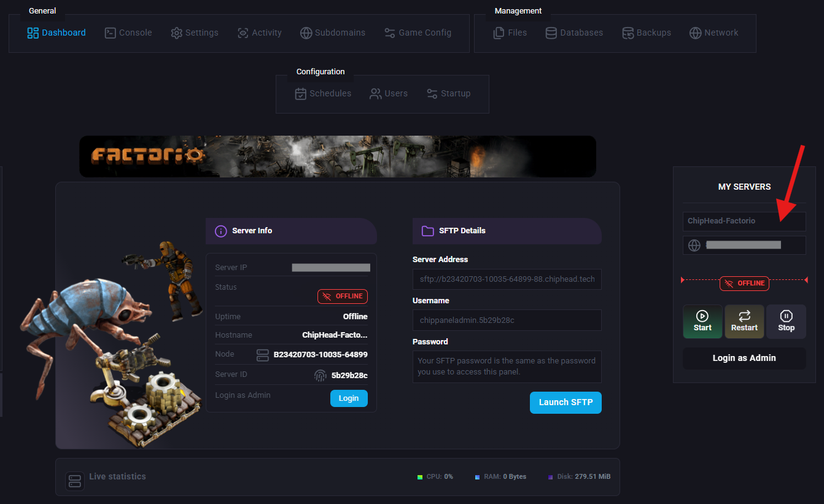This screenshot has height=504, width=824.
Task: Click the Backups icon
Action: click(x=628, y=33)
